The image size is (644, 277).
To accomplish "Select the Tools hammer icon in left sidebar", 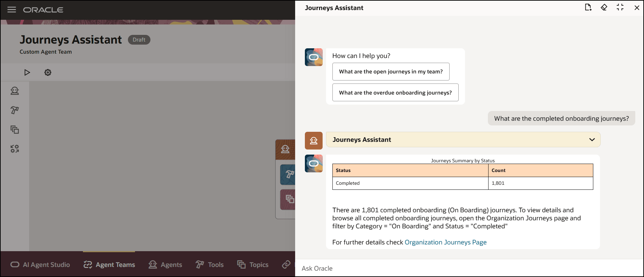I will point(15,110).
